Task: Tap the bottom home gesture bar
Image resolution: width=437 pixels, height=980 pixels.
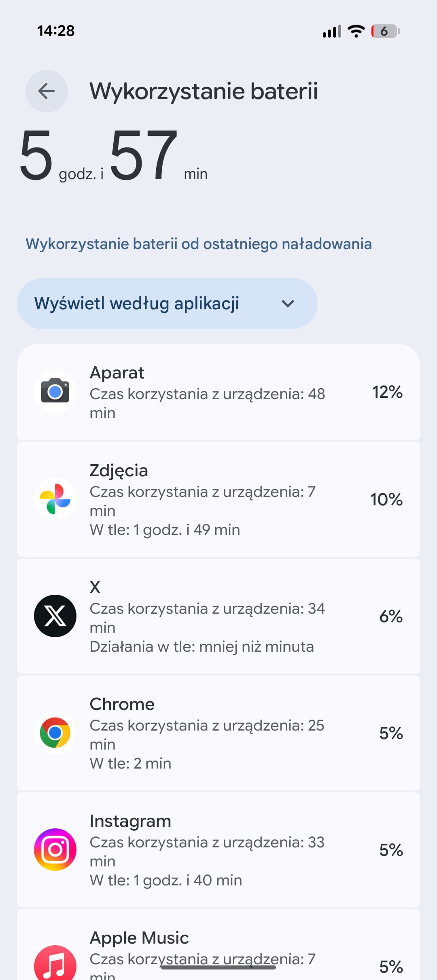Action: tap(218, 967)
